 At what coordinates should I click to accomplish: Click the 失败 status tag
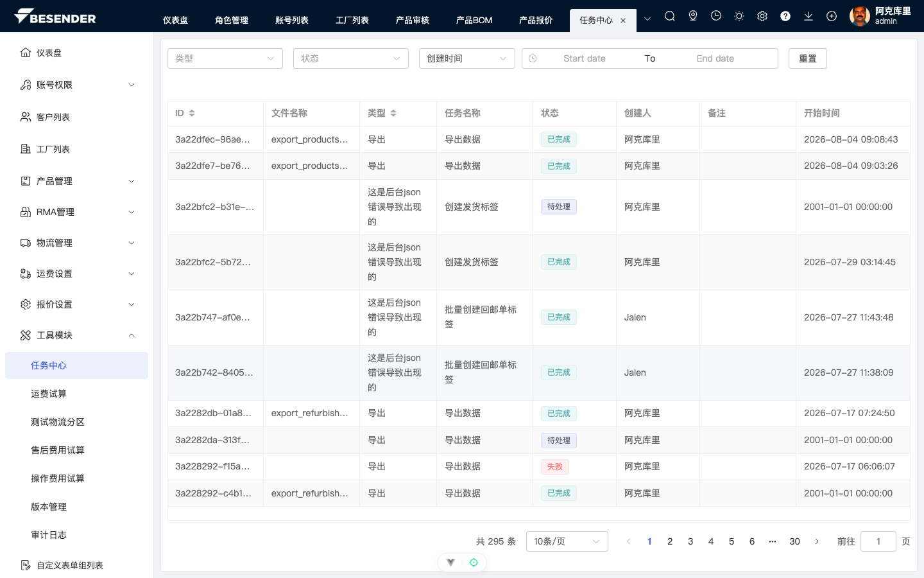coord(555,467)
